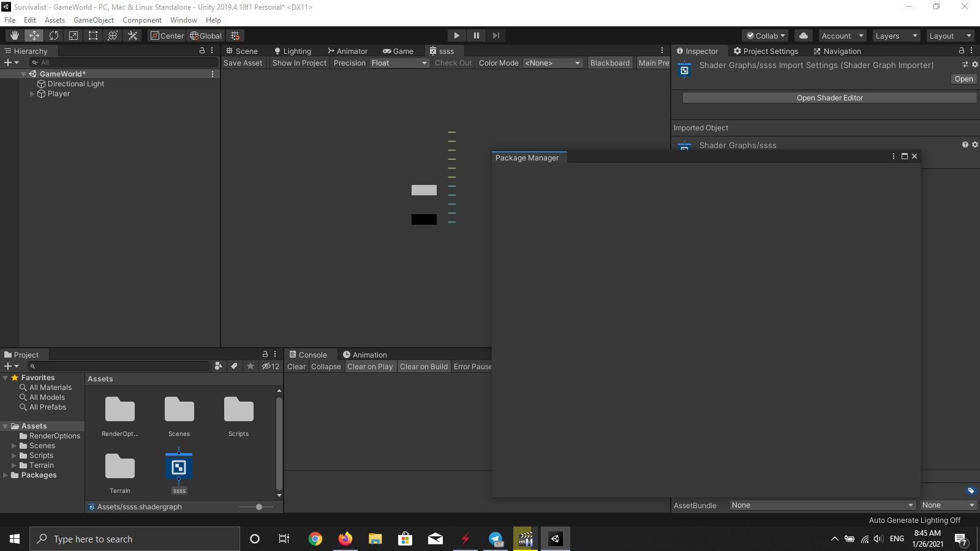
Task: Click Open Shader Editor button
Action: click(830, 98)
